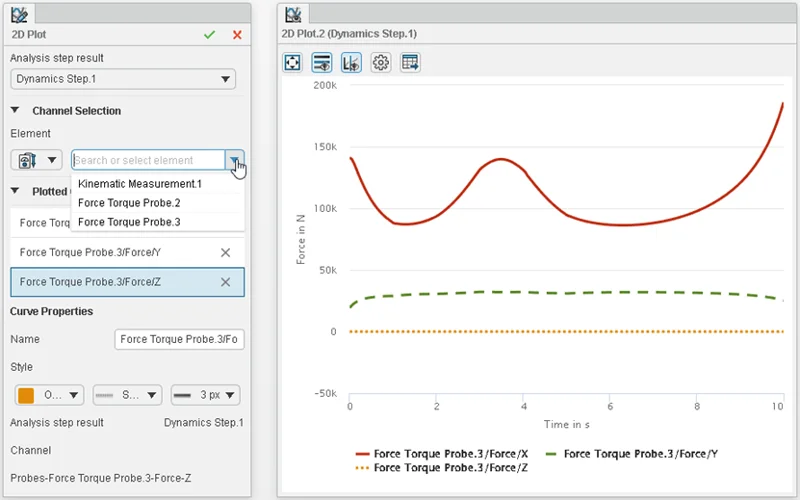Image resolution: width=800 pixels, height=500 pixels.
Task: Pick Force Torque Probe.3 from list
Action: tap(129, 222)
